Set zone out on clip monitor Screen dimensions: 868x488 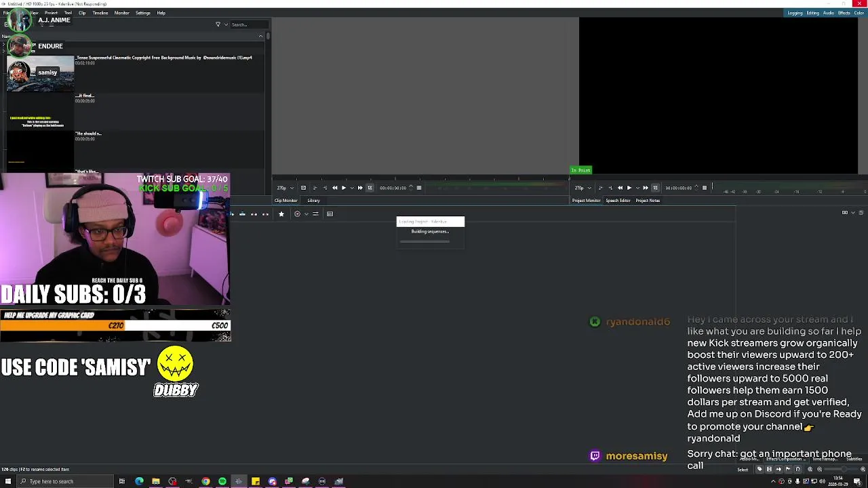[x=324, y=188]
